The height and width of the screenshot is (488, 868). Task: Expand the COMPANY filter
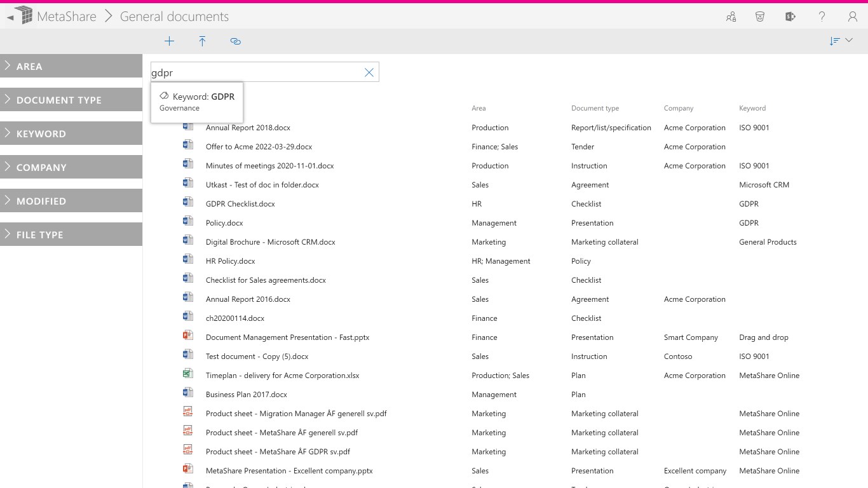(71, 167)
